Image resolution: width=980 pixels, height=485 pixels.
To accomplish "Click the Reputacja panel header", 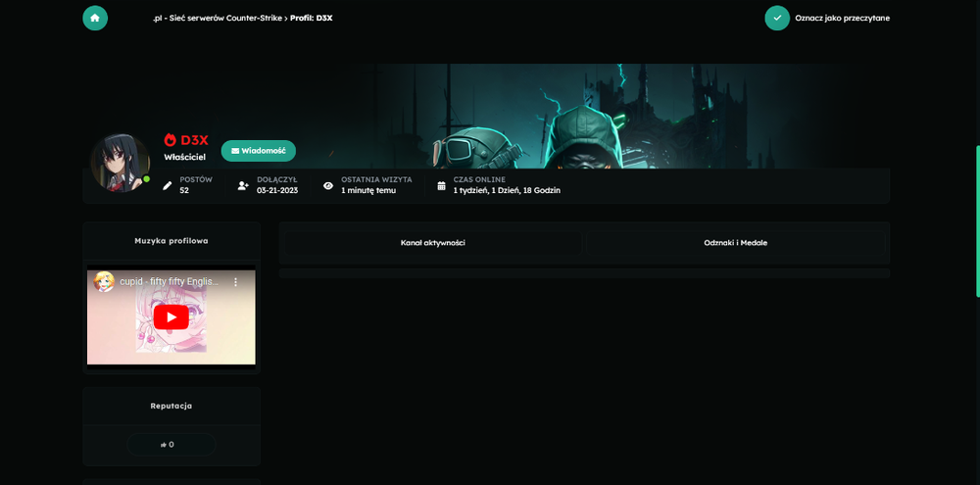I will tap(171, 406).
